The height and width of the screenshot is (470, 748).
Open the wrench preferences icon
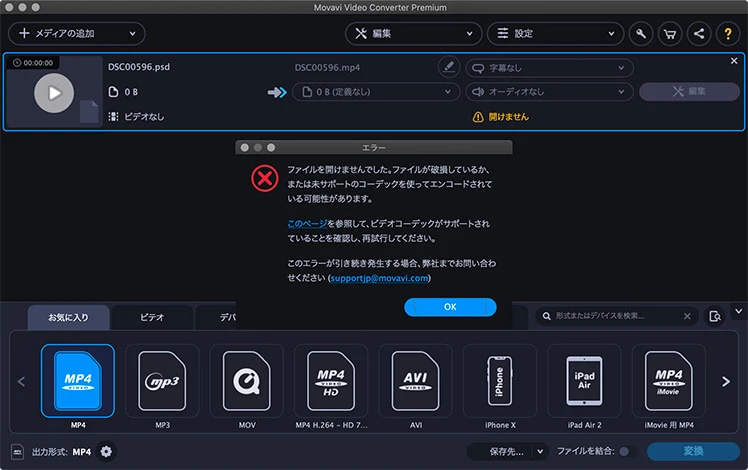pyautogui.click(x=641, y=33)
